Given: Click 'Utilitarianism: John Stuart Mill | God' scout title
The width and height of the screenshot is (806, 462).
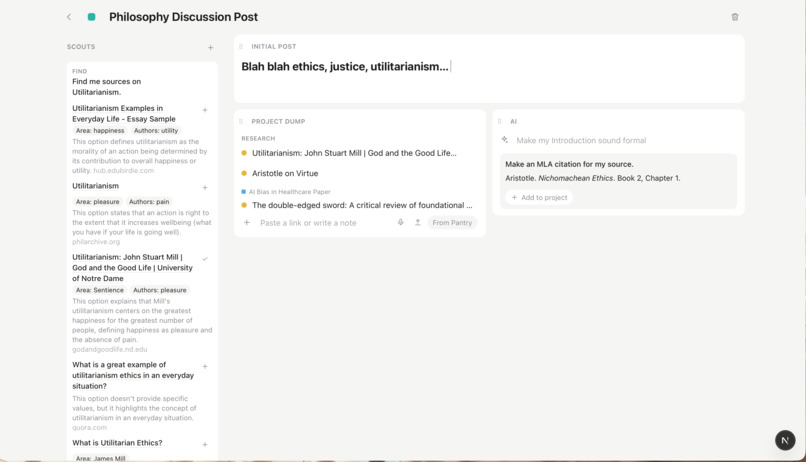Looking at the screenshot, I should tap(132, 268).
